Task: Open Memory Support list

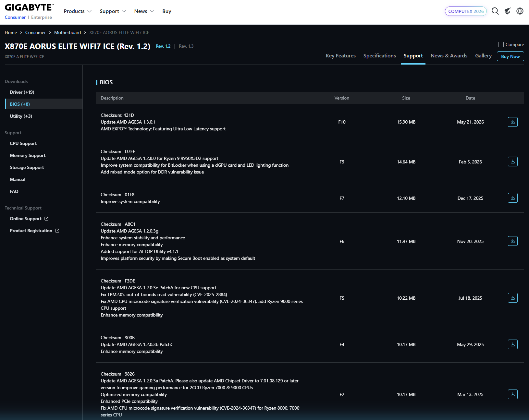Action: 28,155
